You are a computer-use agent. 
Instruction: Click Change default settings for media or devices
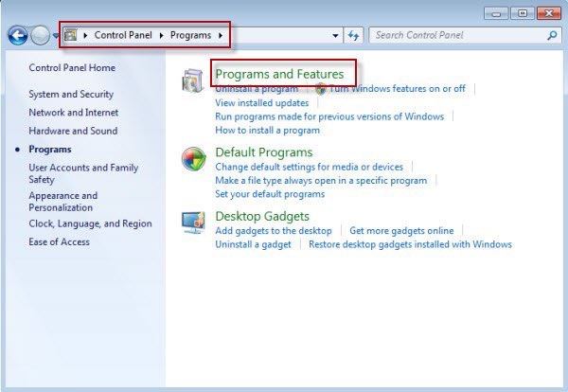point(309,167)
